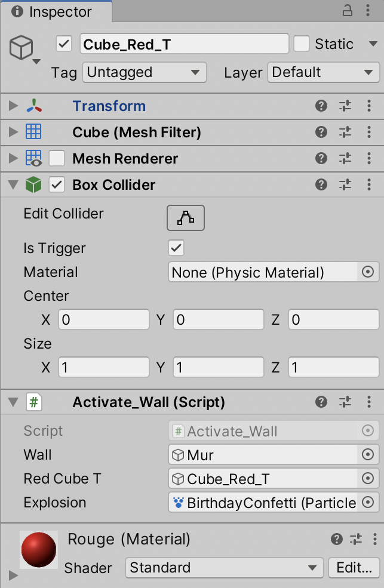384x588 pixels.
Task: Open object picker for Wall field
Action: (368, 455)
